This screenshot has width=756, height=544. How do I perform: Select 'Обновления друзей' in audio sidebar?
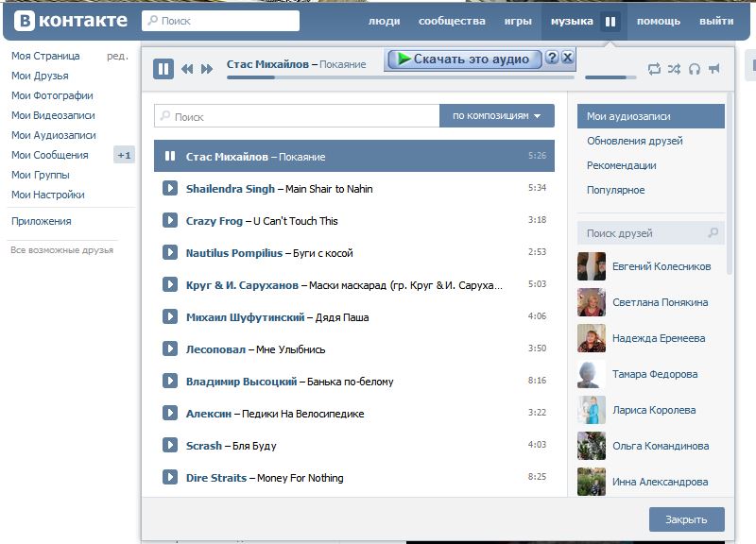point(634,141)
